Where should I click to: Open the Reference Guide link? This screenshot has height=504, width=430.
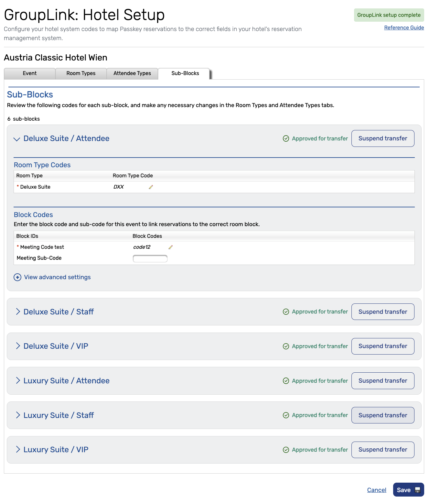coord(404,28)
